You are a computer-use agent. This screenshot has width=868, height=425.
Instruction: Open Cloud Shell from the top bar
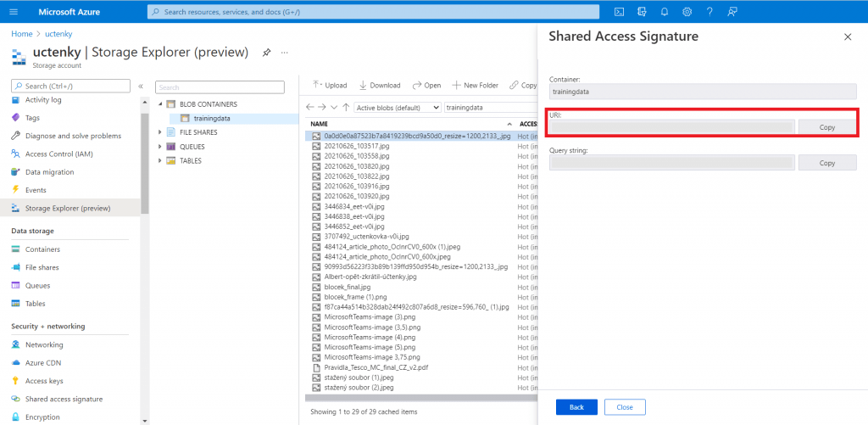click(x=620, y=12)
